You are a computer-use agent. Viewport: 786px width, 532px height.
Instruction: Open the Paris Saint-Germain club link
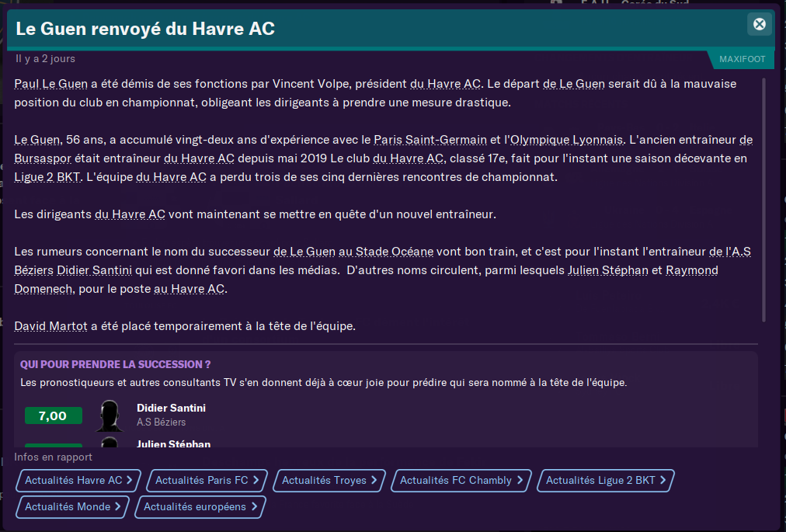tap(430, 141)
